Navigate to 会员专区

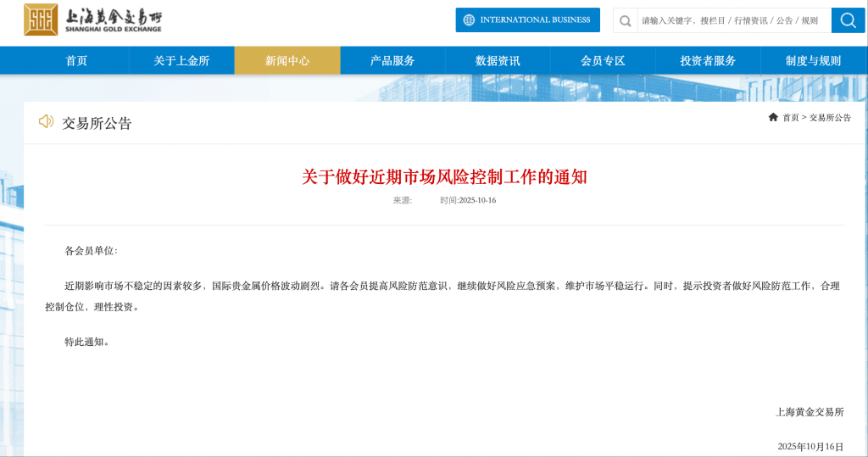(603, 60)
